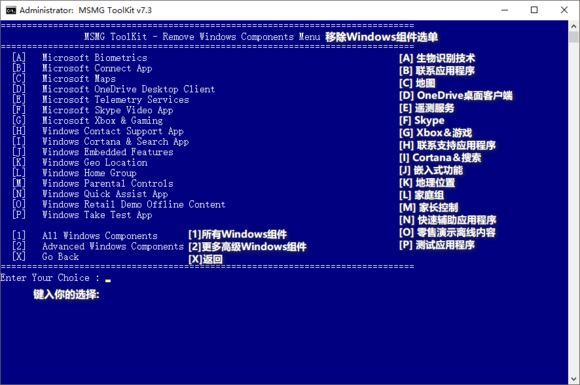Screen dimensions: 580x385
Task: Click the '[L] 家庭组' annotation
Action: pos(421,195)
